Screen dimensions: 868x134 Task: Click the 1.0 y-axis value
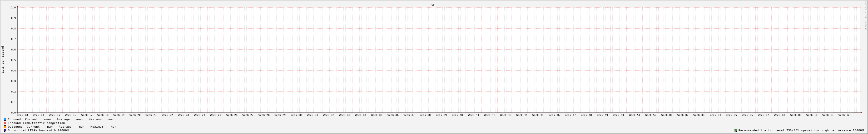[x=13, y=7]
